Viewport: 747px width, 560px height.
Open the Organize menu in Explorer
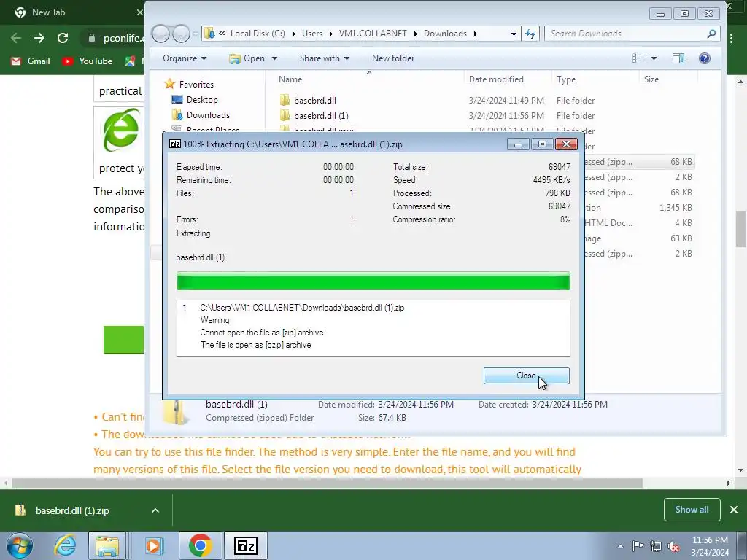[185, 58]
